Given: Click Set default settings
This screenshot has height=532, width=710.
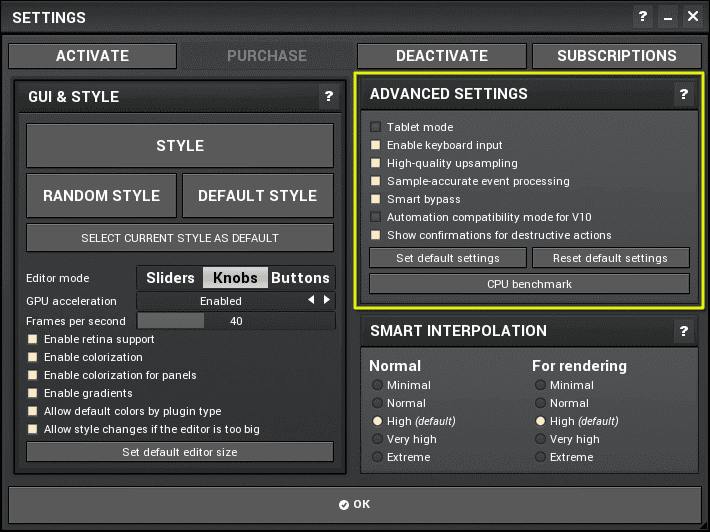Looking at the screenshot, I should point(448,258).
